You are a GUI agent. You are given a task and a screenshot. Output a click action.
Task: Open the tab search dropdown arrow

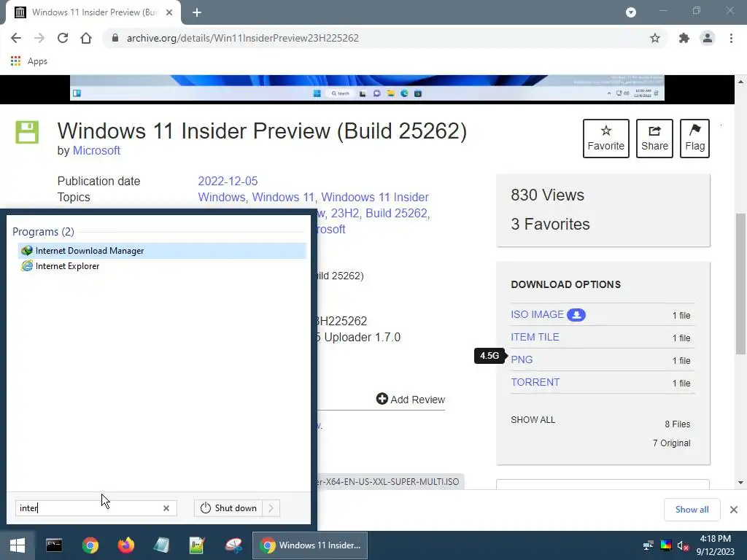point(631,12)
